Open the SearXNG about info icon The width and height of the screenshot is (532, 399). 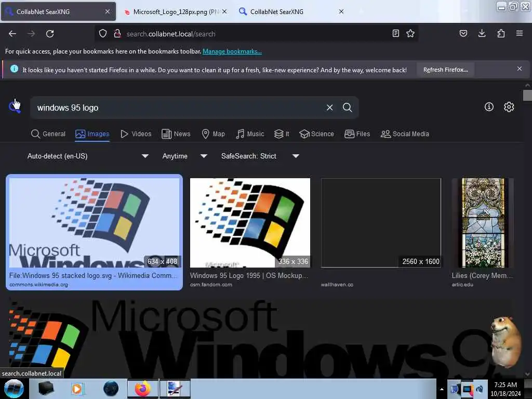pyautogui.click(x=489, y=107)
